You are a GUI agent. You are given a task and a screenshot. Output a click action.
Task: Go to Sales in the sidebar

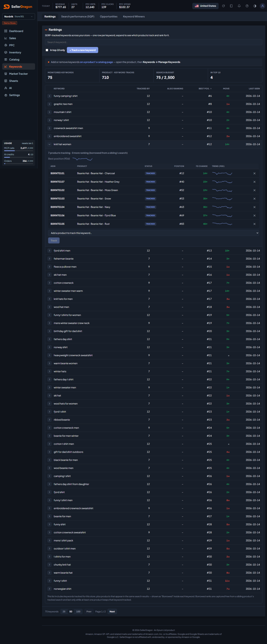click(x=19, y=38)
